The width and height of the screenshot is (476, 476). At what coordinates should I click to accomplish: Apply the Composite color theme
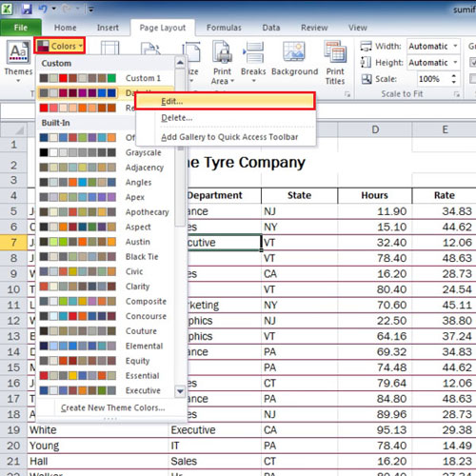click(x=106, y=301)
